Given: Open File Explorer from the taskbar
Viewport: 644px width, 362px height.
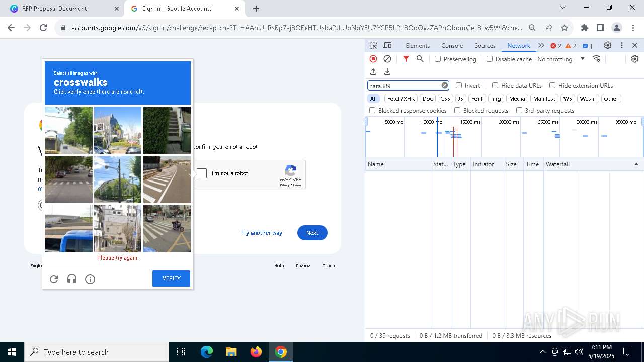Looking at the screenshot, I should tap(231, 352).
